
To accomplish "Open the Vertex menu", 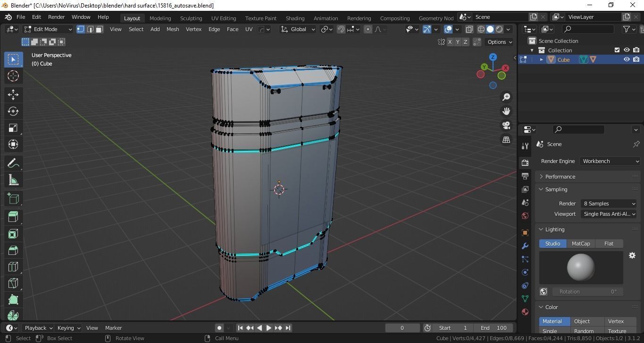I will [x=193, y=29].
